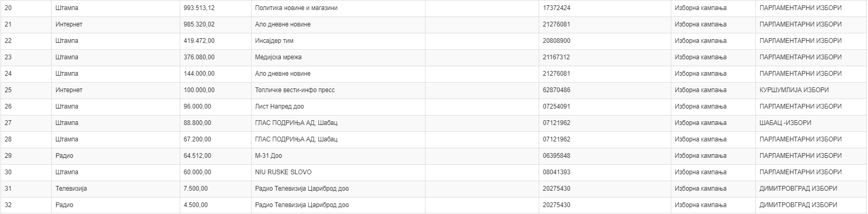Click the amount 67.200,00
The image size is (868, 214).
[x=197, y=139]
